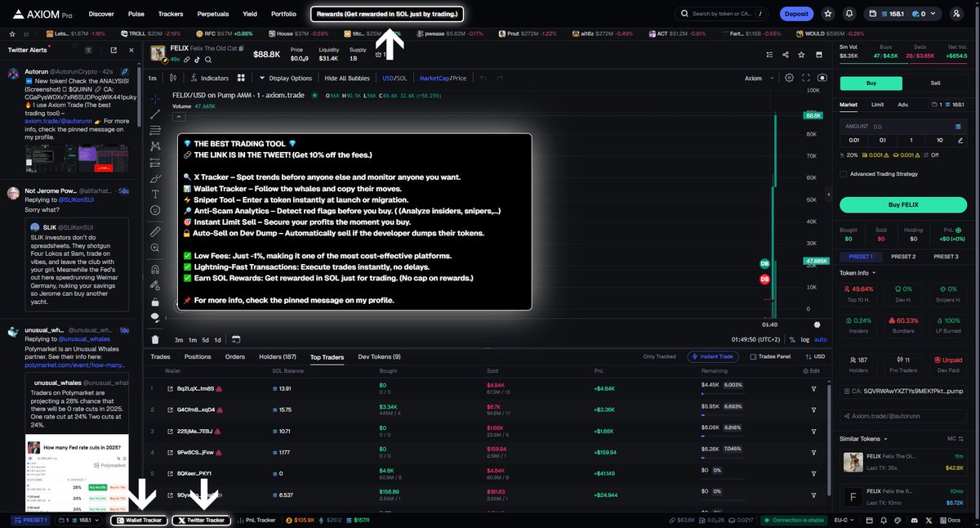Toggle USD/SOL currency display

pos(394,78)
